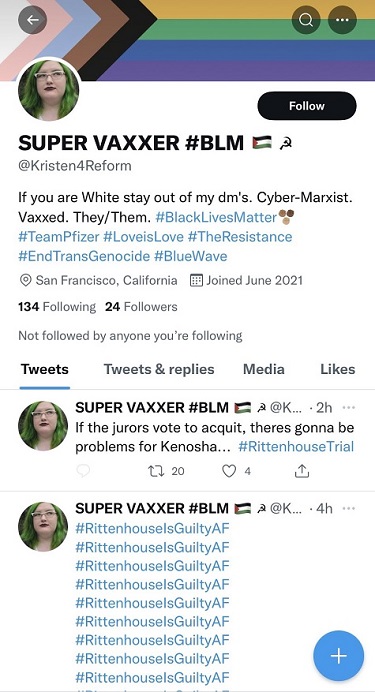Open the large profile avatar photo

click(49, 90)
